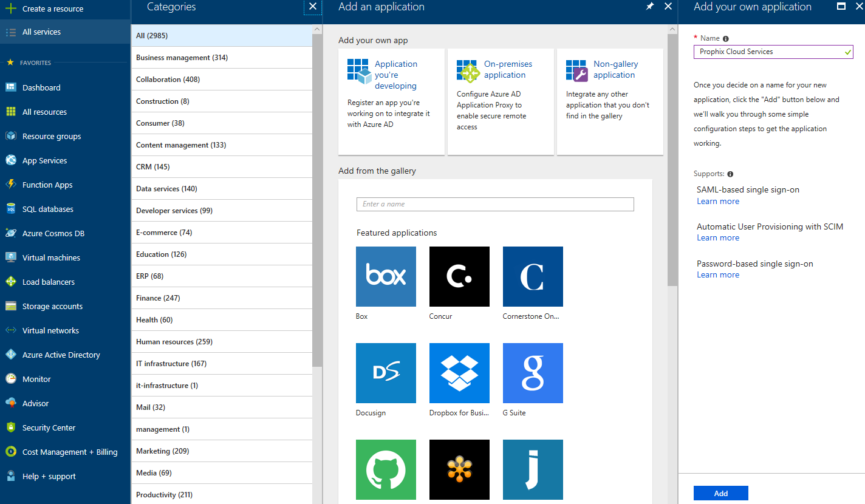This screenshot has height=504, width=865.
Task: Open Learn more under Password-based single sign-on
Action: pyautogui.click(x=718, y=274)
